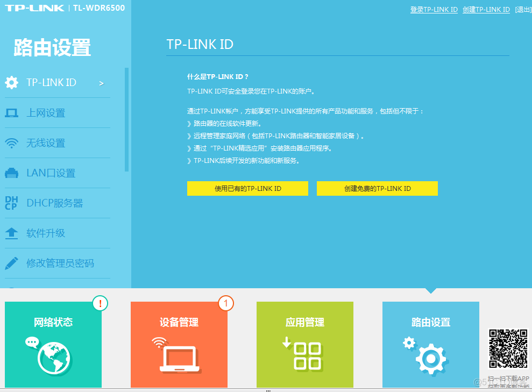This screenshot has width=532, height=392.
Task: Click the 什么是TP-LINK ID? heading text
Action: pyautogui.click(x=218, y=77)
